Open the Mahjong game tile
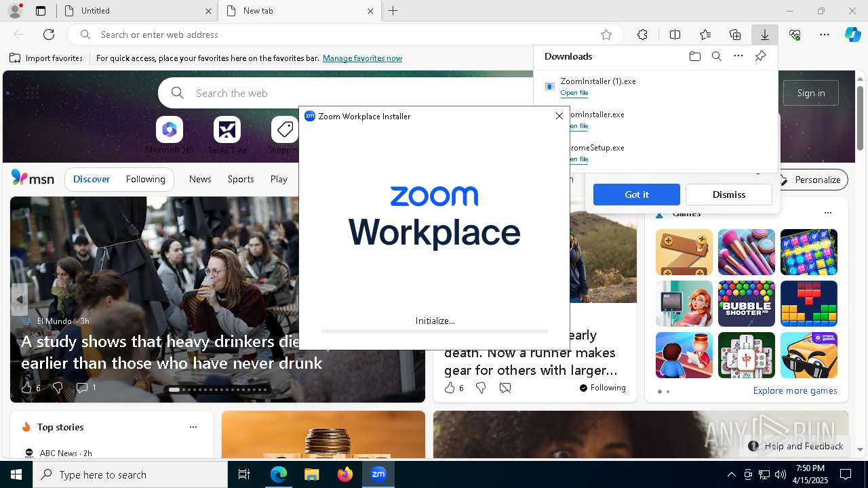This screenshot has height=488, width=868. 747,355
